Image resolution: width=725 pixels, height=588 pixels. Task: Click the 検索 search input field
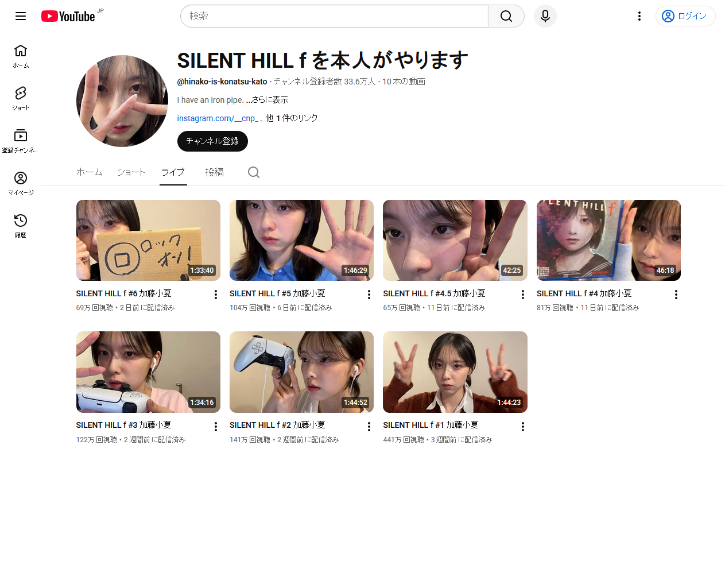[334, 16]
